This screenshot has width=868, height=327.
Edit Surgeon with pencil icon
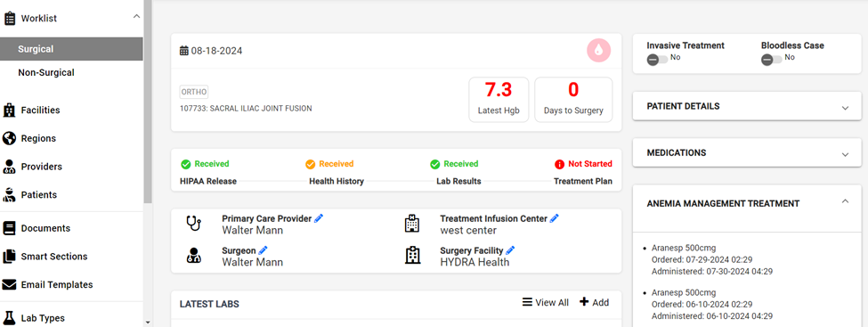point(263,250)
